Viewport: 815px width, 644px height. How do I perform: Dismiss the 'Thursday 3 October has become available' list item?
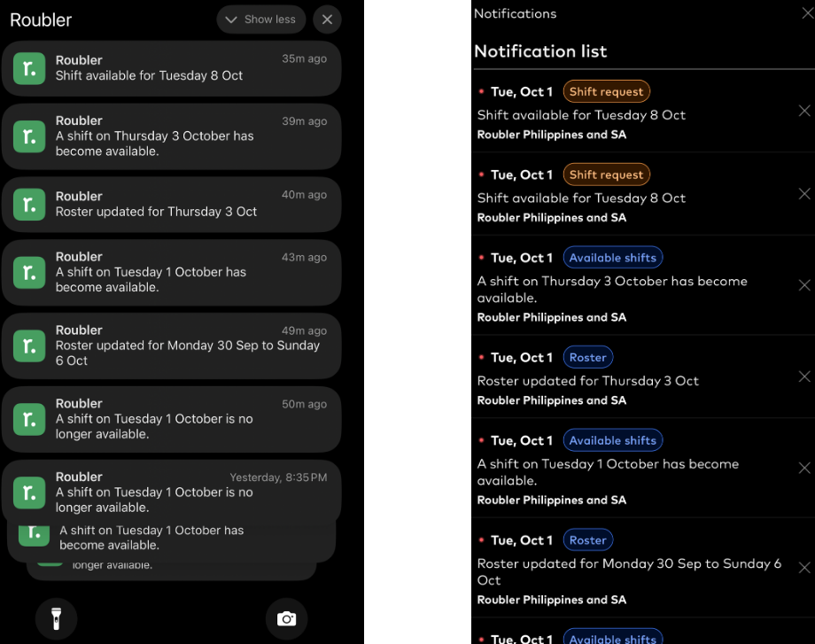(x=804, y=285)
